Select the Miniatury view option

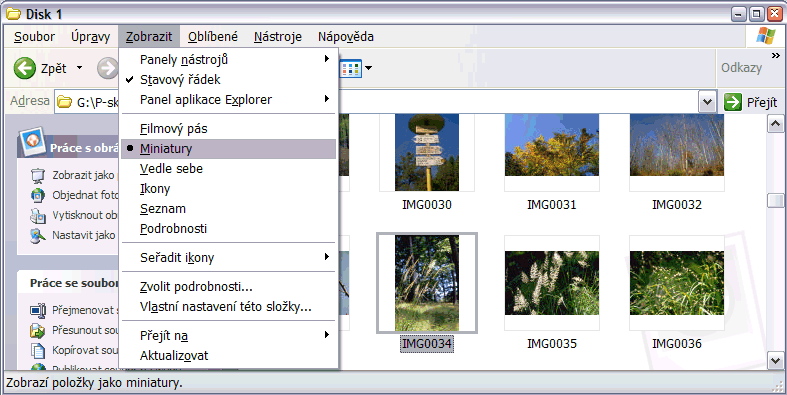pos(228,149)
